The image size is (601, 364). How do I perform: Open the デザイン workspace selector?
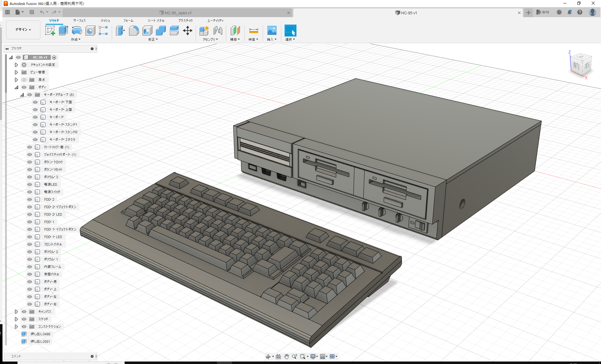(23, 30)
